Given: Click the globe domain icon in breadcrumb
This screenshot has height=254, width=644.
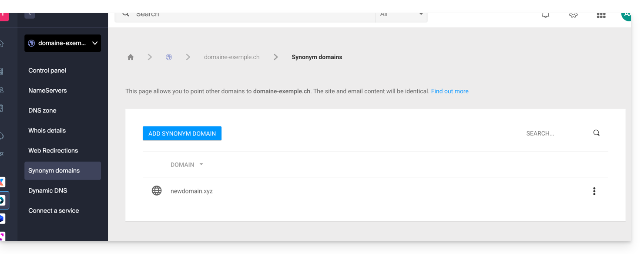Looking at the screenshot, I should pos(169,57).
